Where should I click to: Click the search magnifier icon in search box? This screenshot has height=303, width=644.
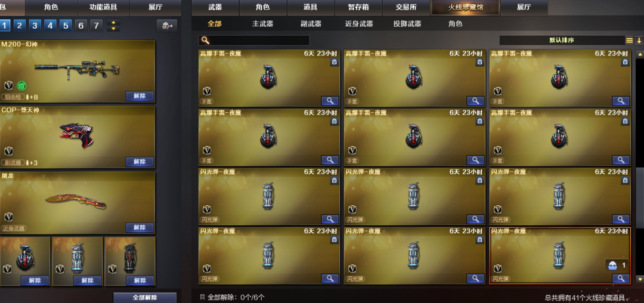coord(205,40)
